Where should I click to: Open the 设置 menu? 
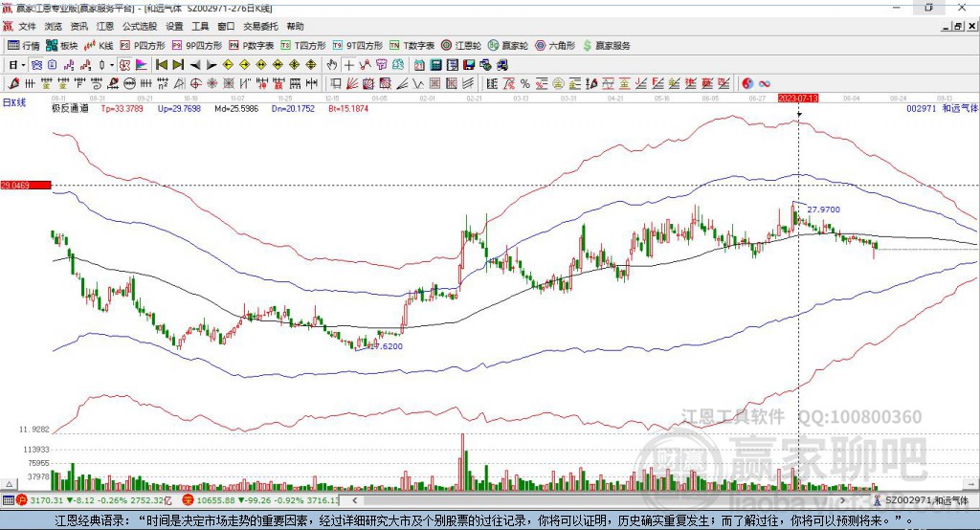[x=174, y=26]
